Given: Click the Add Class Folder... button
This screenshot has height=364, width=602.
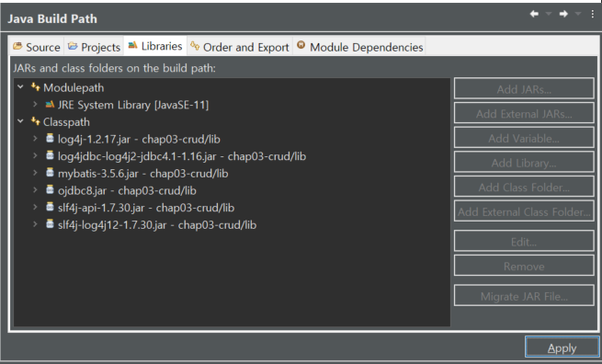Looking at the screenshot, I should pyautogui.click(x=524, y=187).
